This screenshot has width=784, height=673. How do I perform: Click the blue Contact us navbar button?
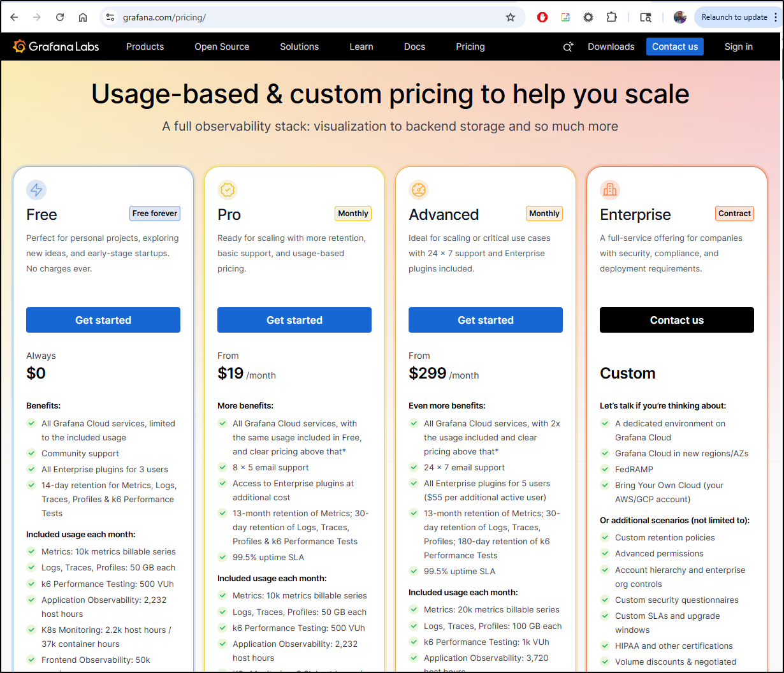click(675, 47)
